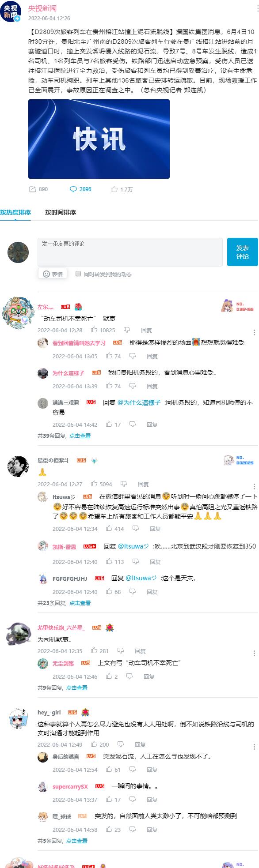This screenshot has width=259, height=868.
Task: Like 最後の橙黎斗's comment with 5094 likes
Action: [x=94, y=484]
